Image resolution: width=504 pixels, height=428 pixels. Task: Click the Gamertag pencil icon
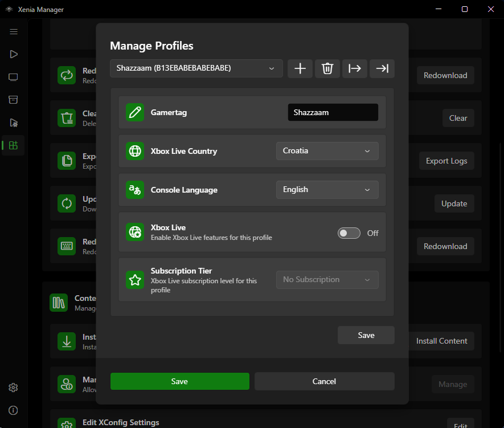(x=135, y=112)
